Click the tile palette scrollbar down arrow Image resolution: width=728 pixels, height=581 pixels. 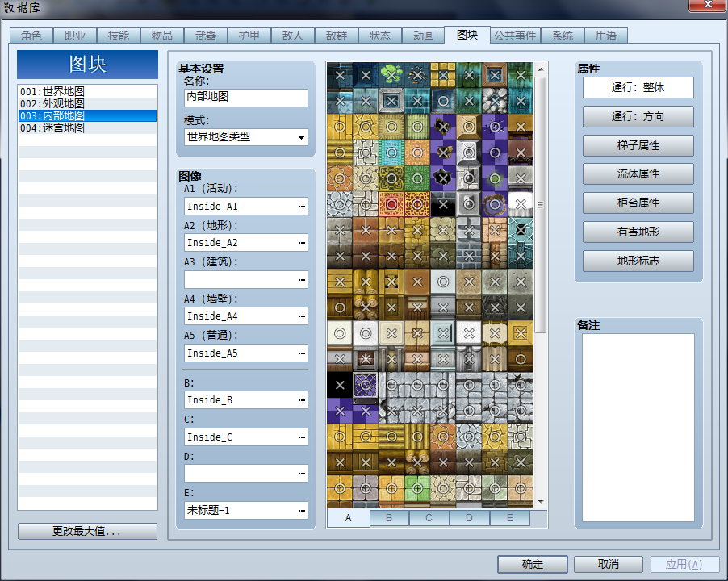pos(541,502)
